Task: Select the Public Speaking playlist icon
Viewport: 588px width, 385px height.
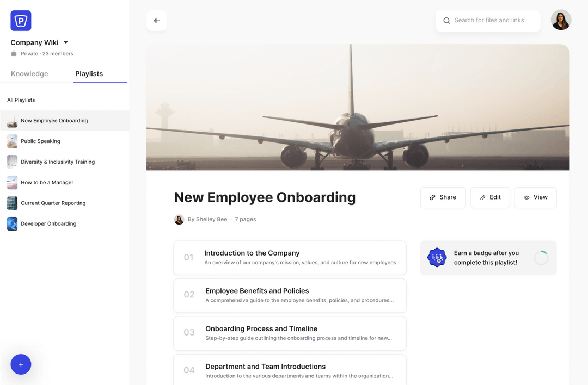Action: point(12,141)
